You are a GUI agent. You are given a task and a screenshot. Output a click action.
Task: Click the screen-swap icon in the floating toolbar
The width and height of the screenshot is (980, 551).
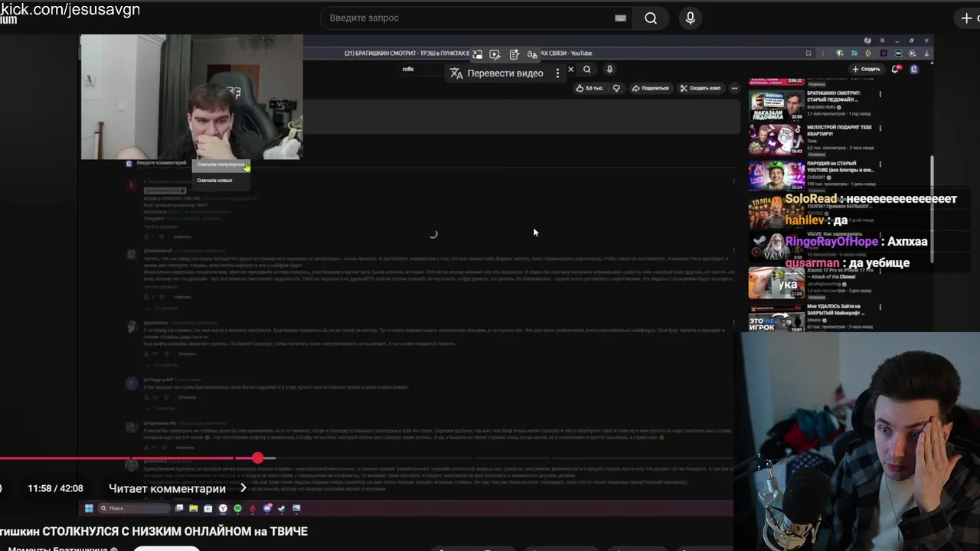click(477, 54)
